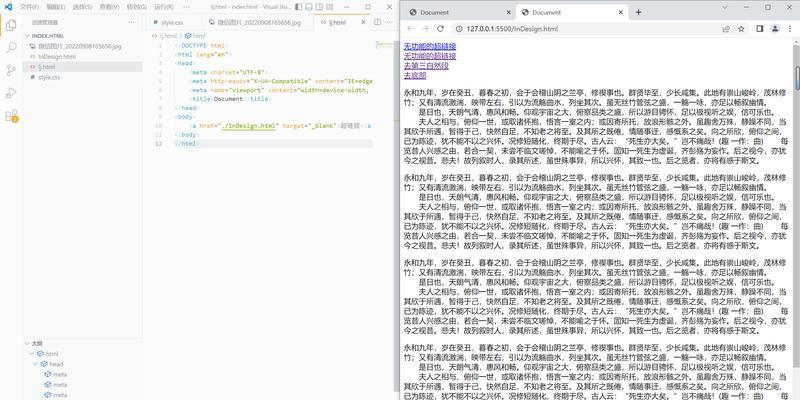Close the lj.html editor tab
The width and height of the screenshot is (800, 400).
363,22
